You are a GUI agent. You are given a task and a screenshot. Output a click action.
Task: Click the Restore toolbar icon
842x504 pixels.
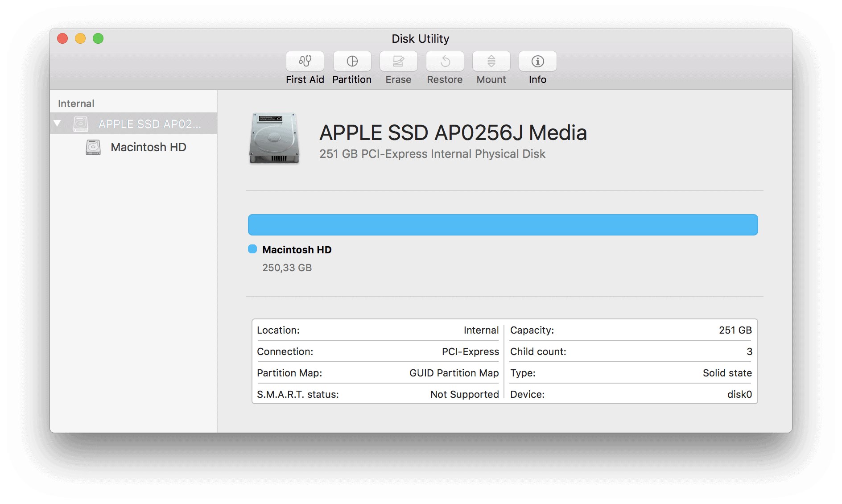pos(445,61)
